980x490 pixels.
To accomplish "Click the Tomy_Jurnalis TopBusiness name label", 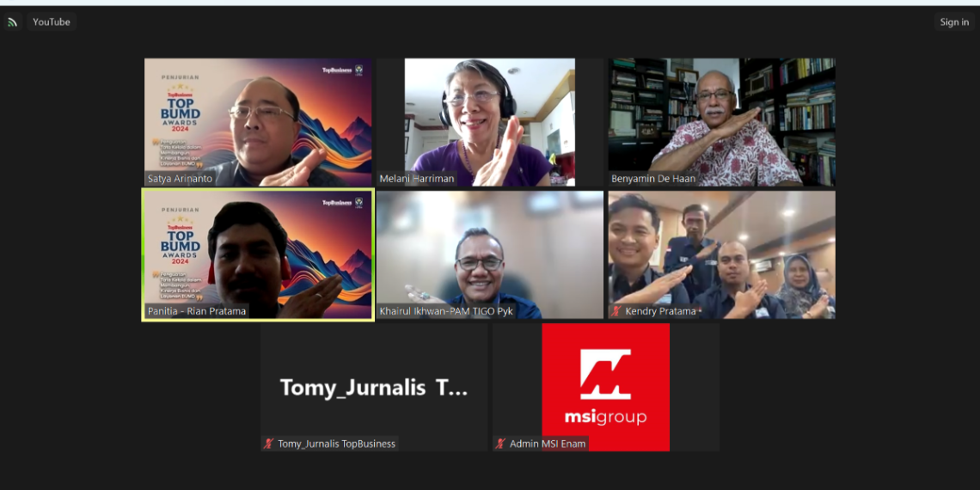I will (x=336, y=444).
